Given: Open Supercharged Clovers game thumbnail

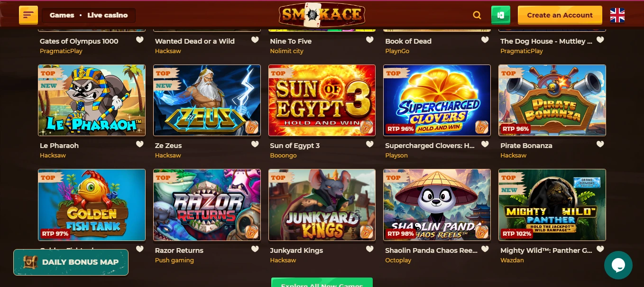Looking at the screenshot, I should coord(437,101).
